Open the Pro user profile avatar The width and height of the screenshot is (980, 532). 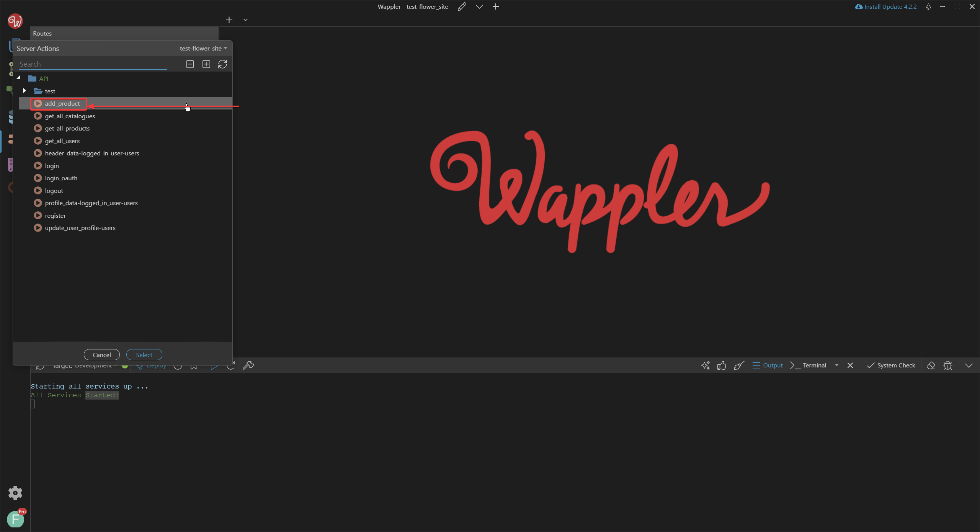click(x=16, y=519)
